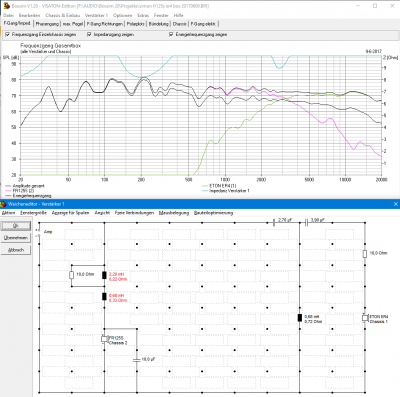
Task: Select the 0,68 mH tweeter shunt inductor
Action: (300, 318)
